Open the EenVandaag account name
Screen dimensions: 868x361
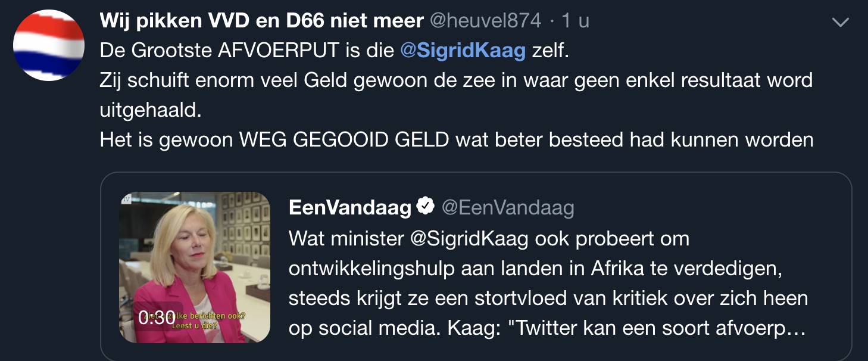[350, 207]
